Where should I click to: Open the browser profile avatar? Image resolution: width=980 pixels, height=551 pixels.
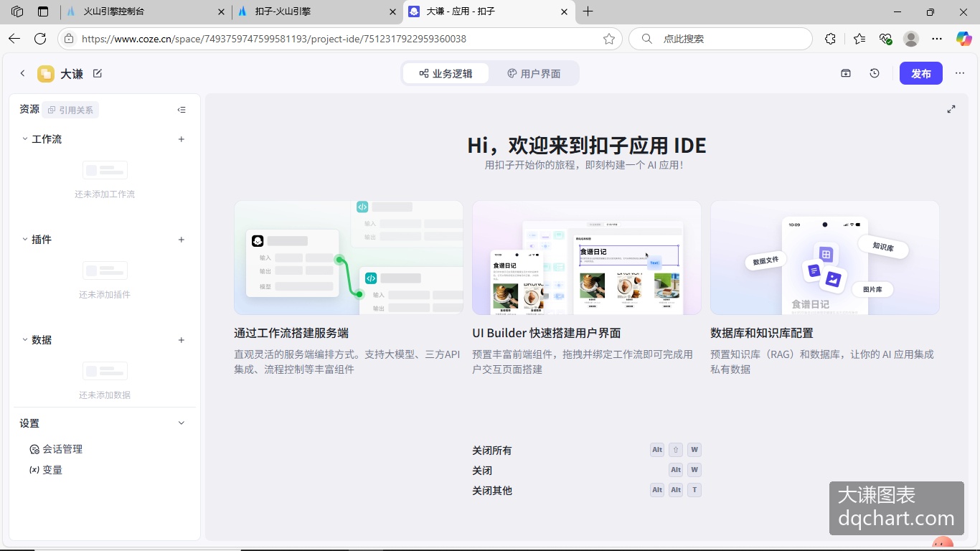(911, 39)
